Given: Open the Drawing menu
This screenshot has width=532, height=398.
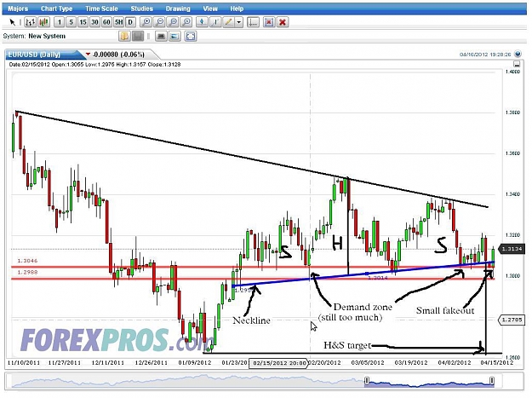Looking at the screenshot, I should tap(178, 9).
